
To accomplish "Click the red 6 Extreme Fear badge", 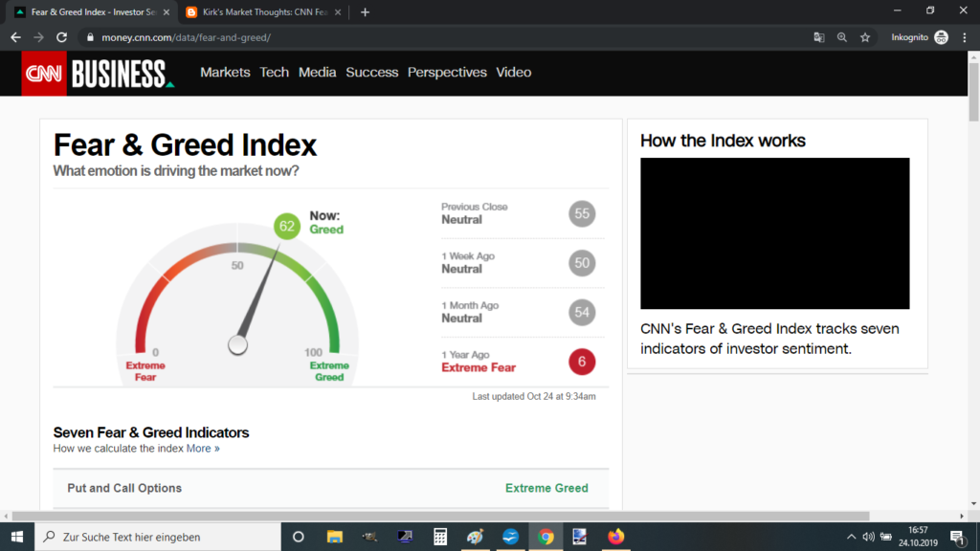I will click(582, 362).
